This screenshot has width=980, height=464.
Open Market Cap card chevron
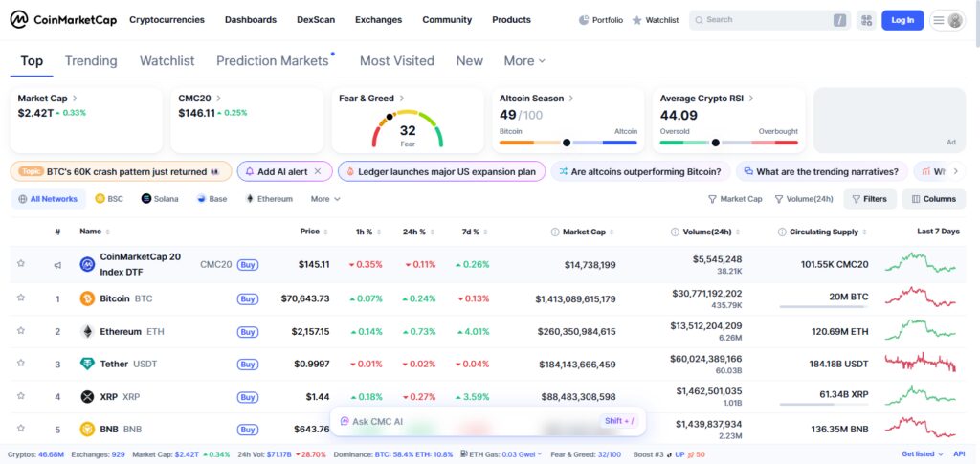tap(75, 98)
